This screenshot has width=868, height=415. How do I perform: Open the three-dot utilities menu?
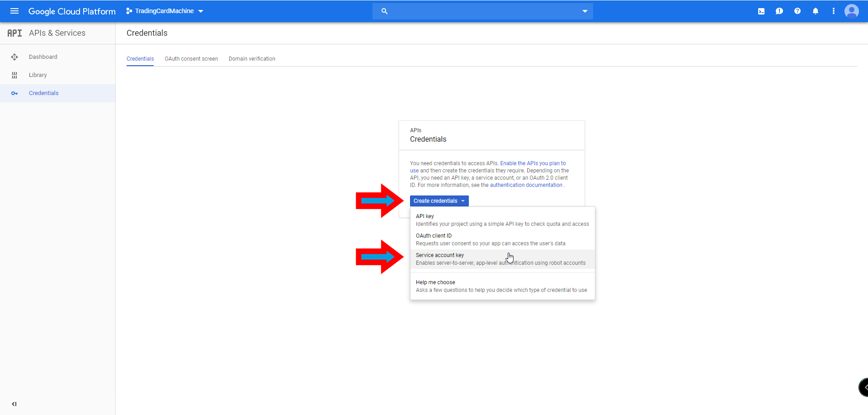pyautogui.click(x=834, y=11)
